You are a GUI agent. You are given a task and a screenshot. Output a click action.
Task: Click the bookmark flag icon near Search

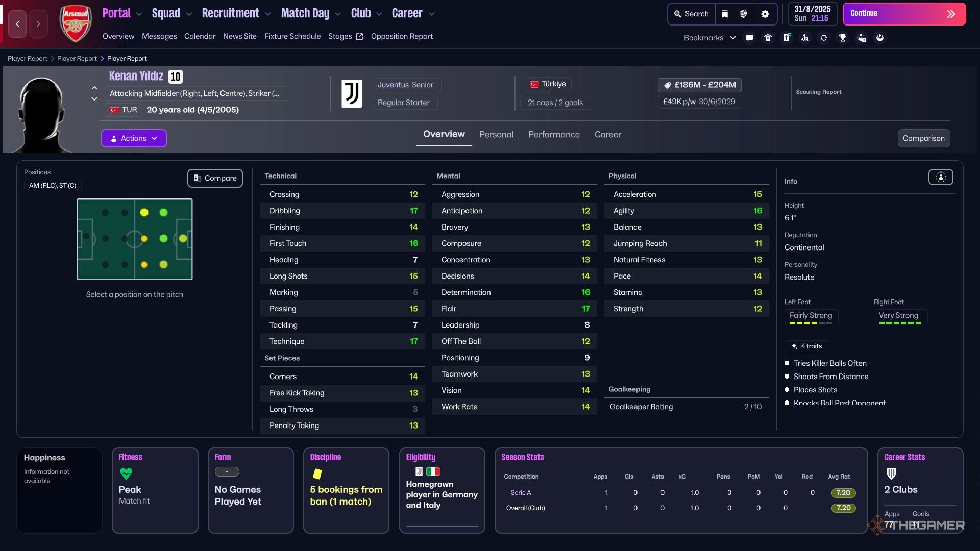724,14
